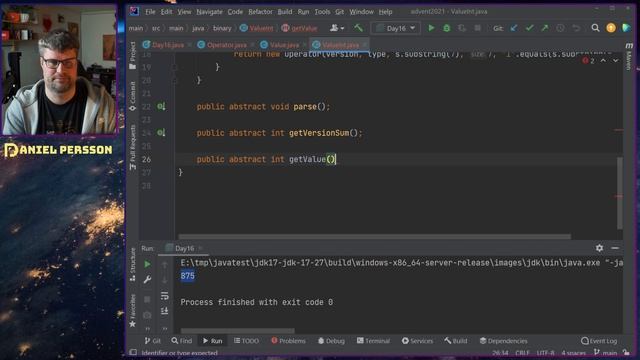
Task: Click the editor horizontal scrollbar
Action: [x=375, y=237]
